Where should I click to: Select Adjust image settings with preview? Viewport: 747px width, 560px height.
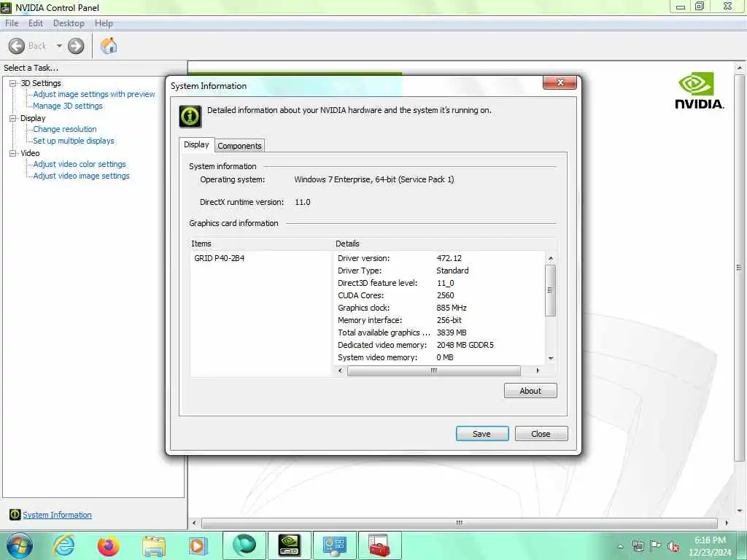coord(94,94)
